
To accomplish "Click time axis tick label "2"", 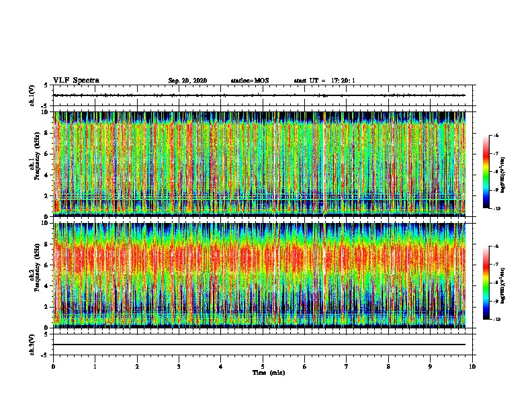I will point(137,366).
